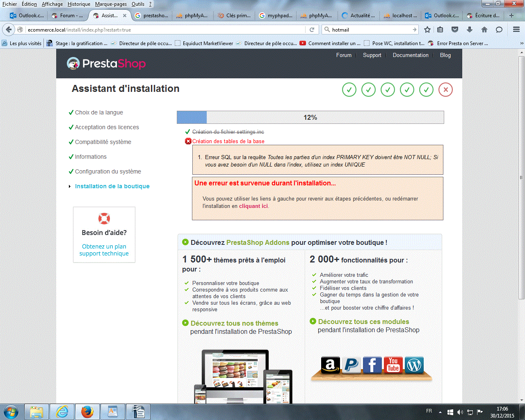
Task: Go to the home page via house icon
Action: [484, 30]
